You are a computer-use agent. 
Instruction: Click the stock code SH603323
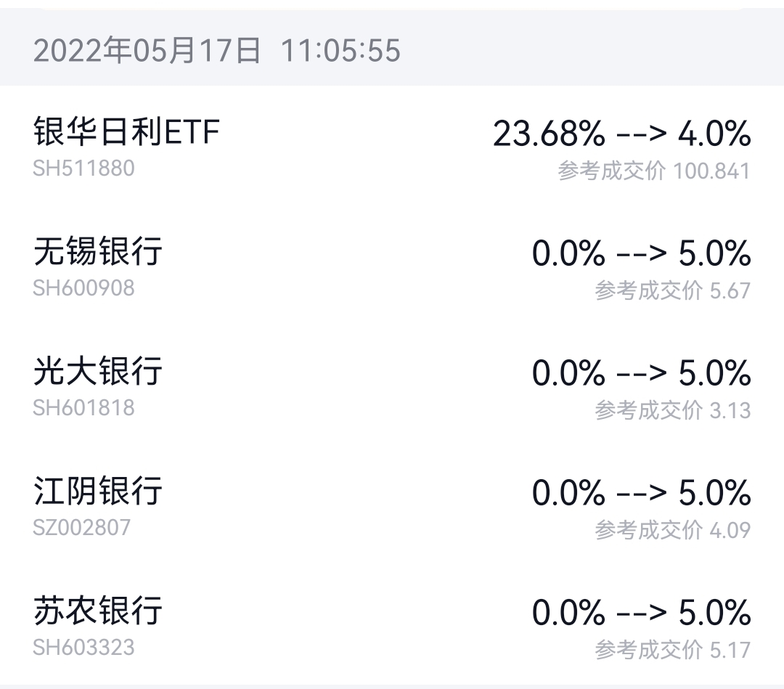pyautogui.click(x=83, y=647)
